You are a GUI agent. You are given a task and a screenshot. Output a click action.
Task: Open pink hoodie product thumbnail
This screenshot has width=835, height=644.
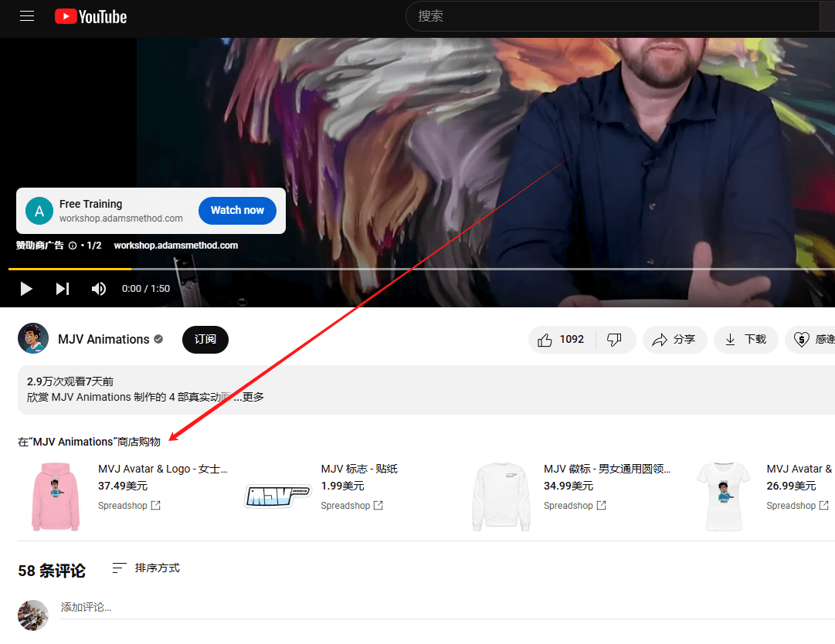[56, 496]
